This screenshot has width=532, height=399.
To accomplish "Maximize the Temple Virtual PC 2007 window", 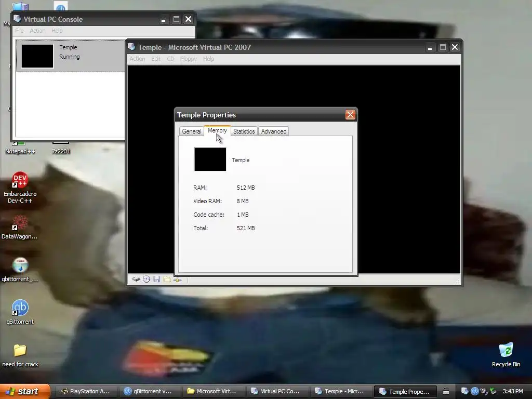I will [443, 47].
